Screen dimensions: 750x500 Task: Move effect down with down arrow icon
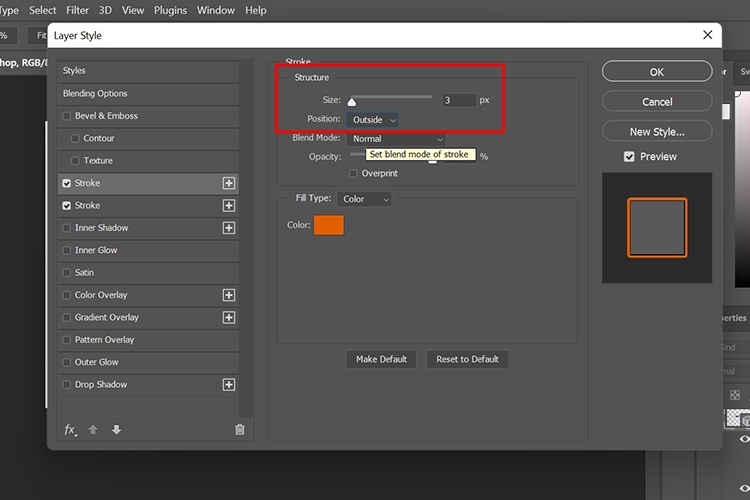tap(116, 430)
